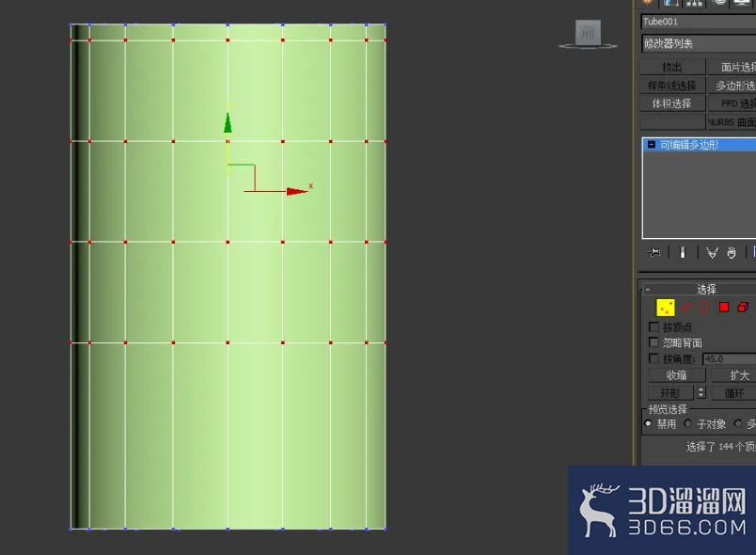The height and width of the screenshot is (555, 756).
Task: Click the 体积选择 modifier button
Action: [x=672, y=103]
